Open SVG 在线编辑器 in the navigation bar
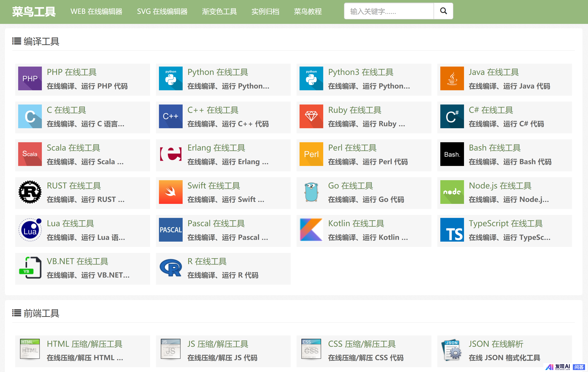This screenshot has width=588, height=372. (162, 11)
